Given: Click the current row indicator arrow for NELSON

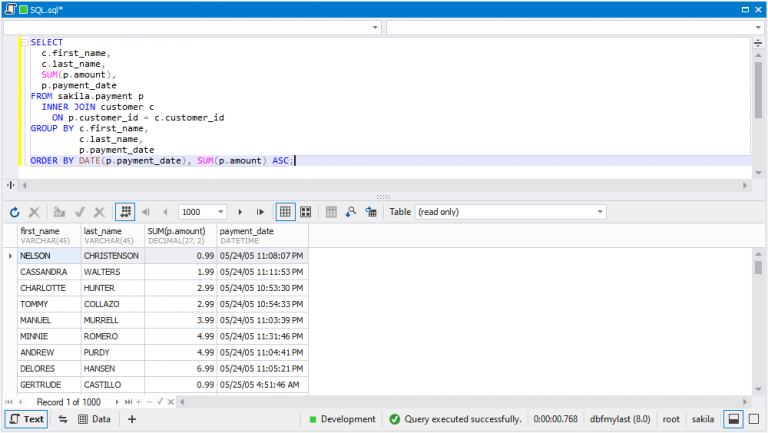Looking at the screenshot, I should coord(10,256).
